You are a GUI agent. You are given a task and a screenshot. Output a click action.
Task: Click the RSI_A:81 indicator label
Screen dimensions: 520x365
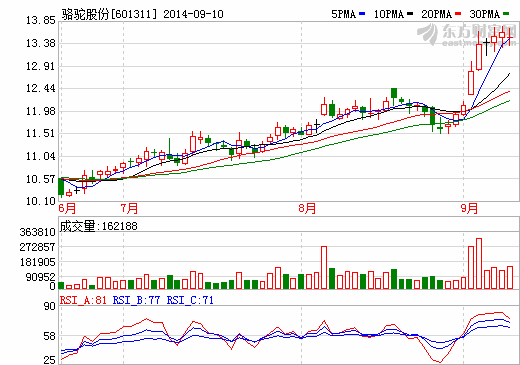(x=83, y=300)
